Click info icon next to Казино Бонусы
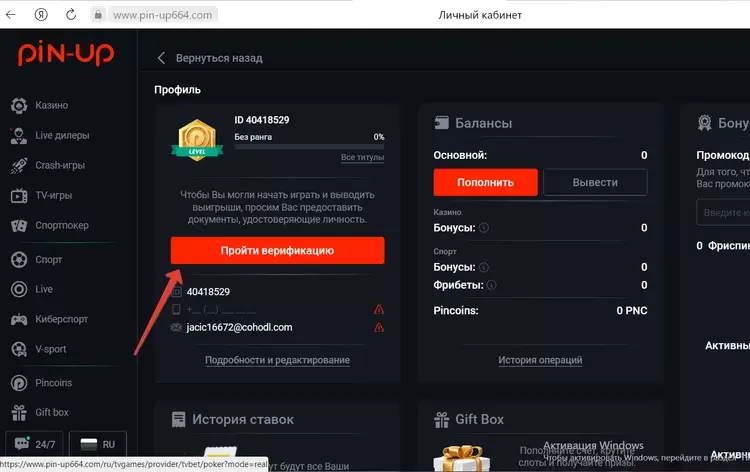 tap(484, 228)
